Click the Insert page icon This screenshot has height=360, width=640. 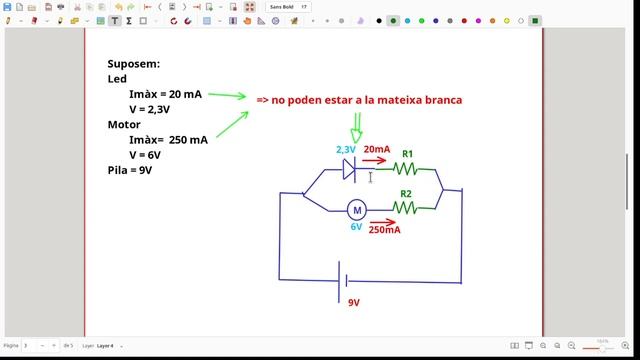(209, 7)
